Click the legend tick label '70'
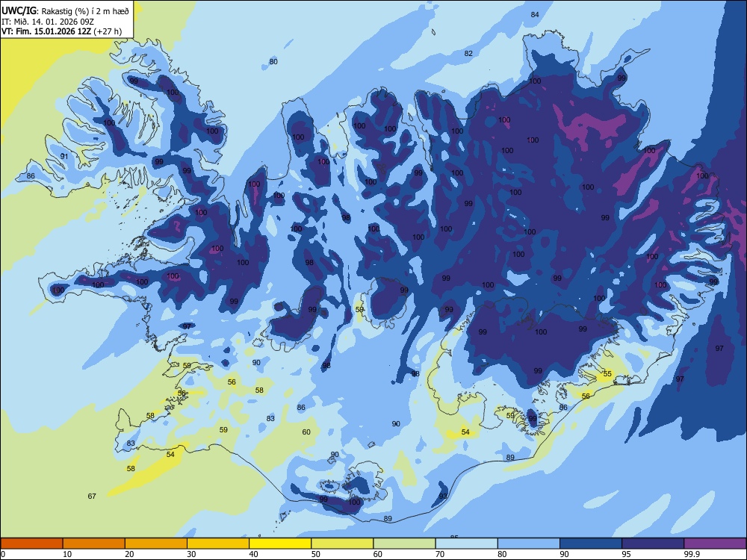The width and height of the screenshot is (747, 560). coord(440,554)
